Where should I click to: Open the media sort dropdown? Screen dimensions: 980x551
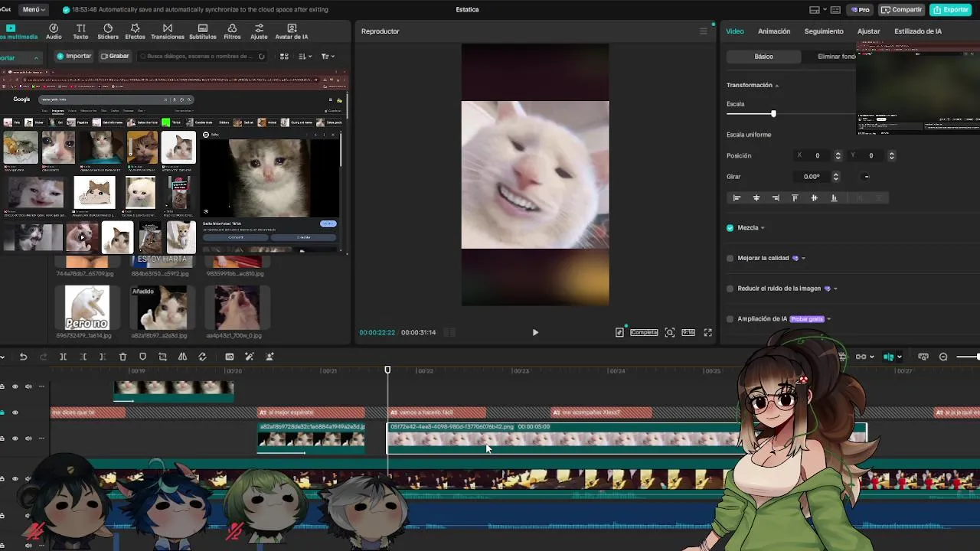click(305, 56)
